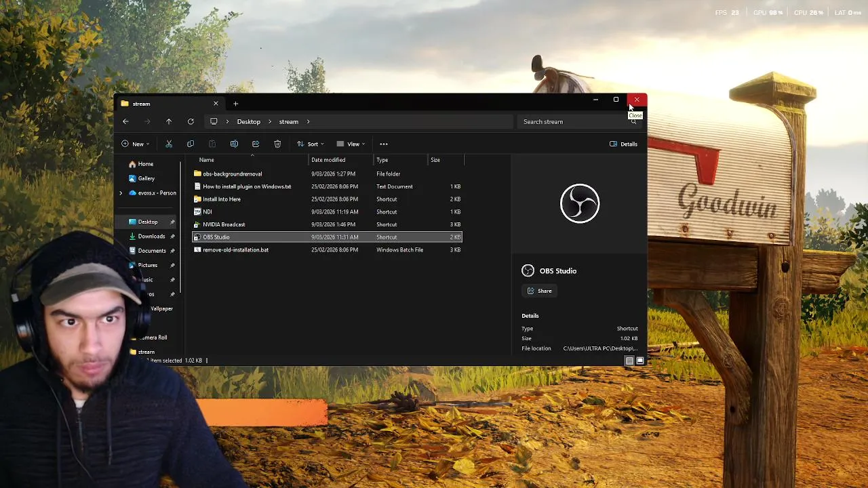Image resolution: width=868 pixels, height=488 pixels.
Task: Open Documents in the navigation pane
Action: (x=151, y=251)
